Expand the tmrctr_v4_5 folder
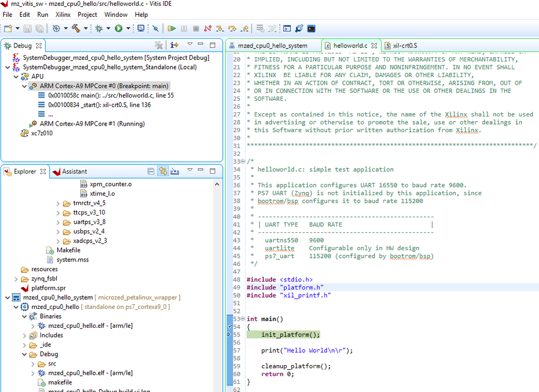Image resolution: width=539 pixels, height=392 pixels. pyautogui.click(x=59, y=203)
